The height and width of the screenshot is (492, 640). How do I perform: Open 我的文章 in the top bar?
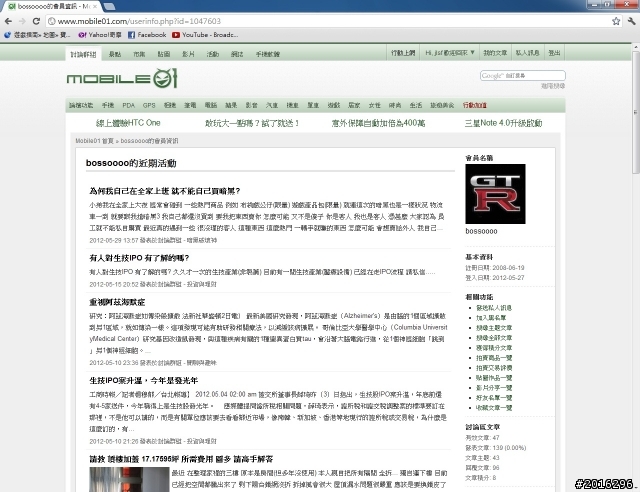(495, 53)
